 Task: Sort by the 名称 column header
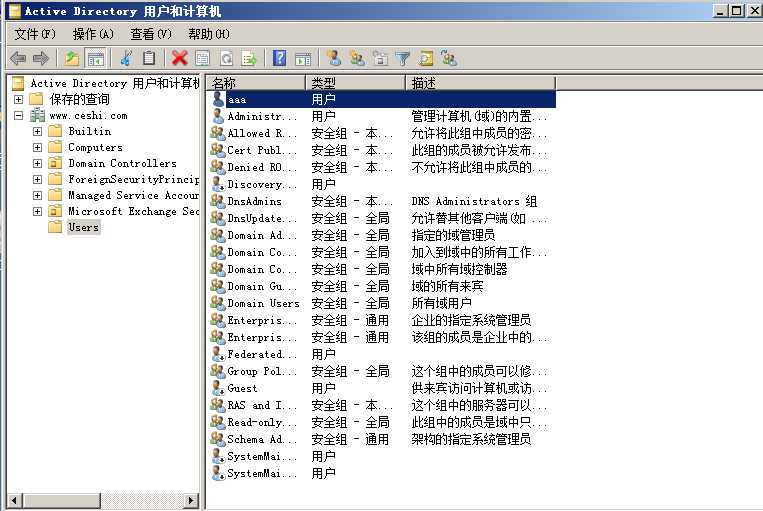[x=256, y=83]
